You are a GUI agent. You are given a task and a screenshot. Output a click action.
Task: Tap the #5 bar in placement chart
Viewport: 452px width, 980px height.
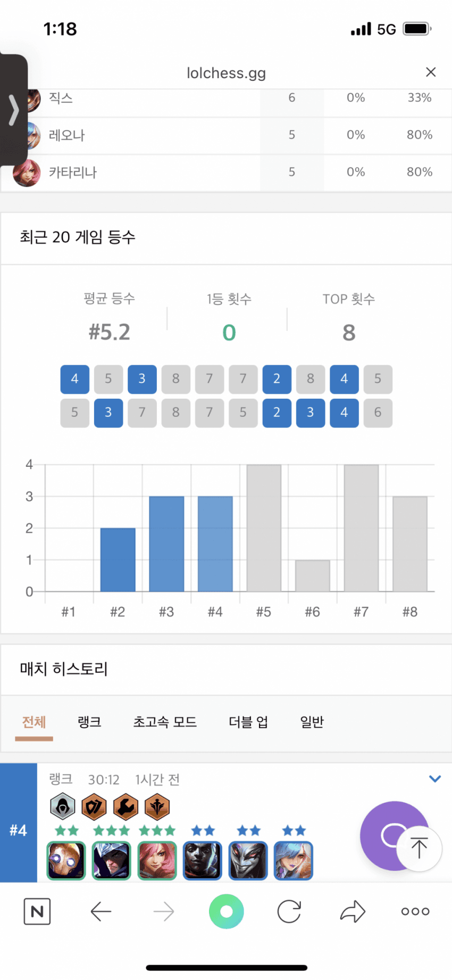click(x=264, y=528)
